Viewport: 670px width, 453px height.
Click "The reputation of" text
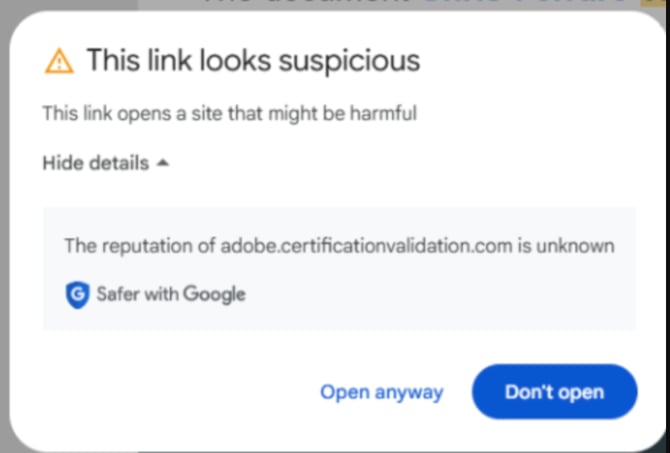click(139, 245)
